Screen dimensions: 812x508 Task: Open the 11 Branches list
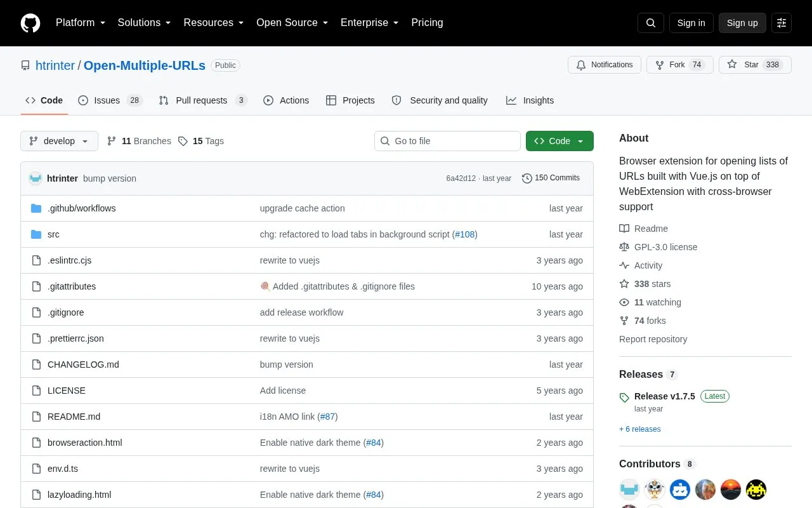[x=139, y=141]
